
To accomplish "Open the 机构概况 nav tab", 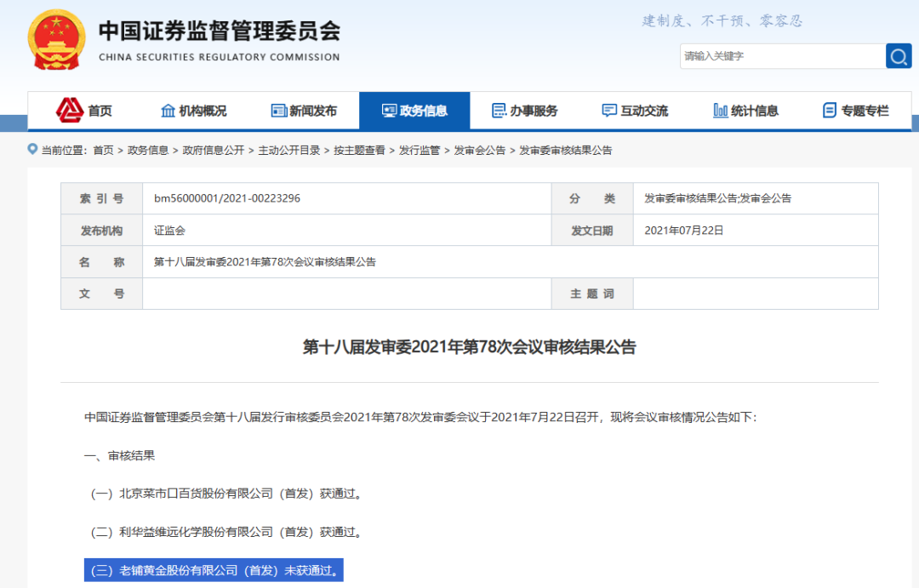I will pos(193,111).
